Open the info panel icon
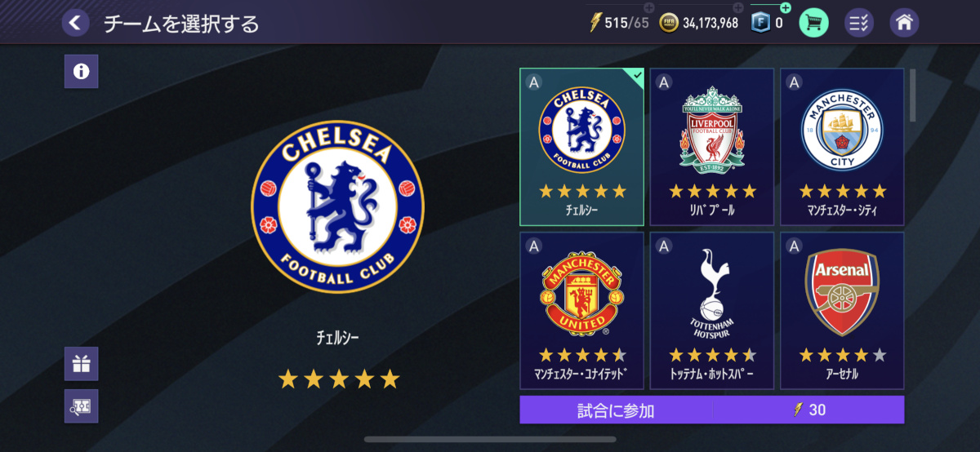 pos(81,71)
